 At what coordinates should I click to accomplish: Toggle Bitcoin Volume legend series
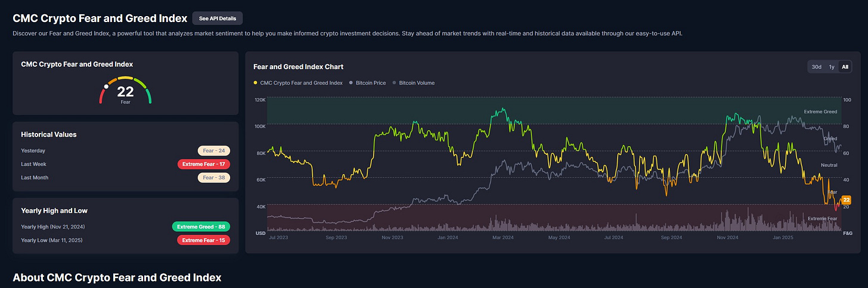click(414, 83)
